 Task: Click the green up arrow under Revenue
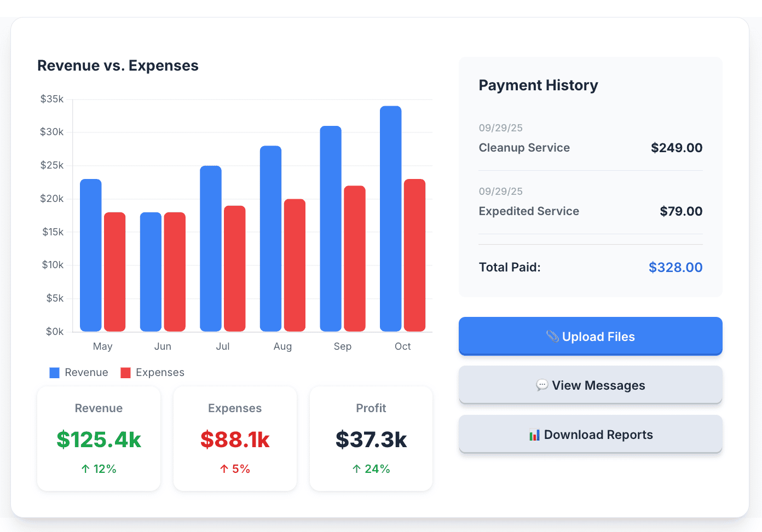[x=85, y=469]
